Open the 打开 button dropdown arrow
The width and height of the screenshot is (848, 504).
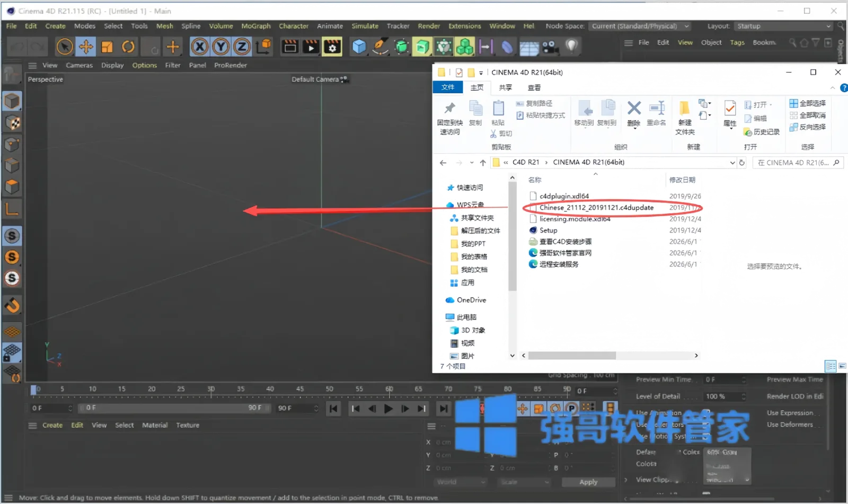tap(771, 105)
